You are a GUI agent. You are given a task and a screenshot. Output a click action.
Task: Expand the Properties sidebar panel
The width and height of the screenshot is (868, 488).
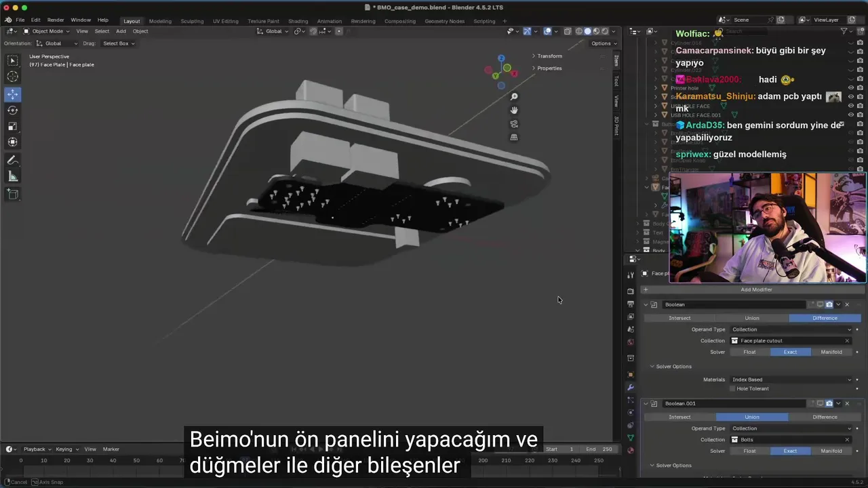click(x=549, y=68)
